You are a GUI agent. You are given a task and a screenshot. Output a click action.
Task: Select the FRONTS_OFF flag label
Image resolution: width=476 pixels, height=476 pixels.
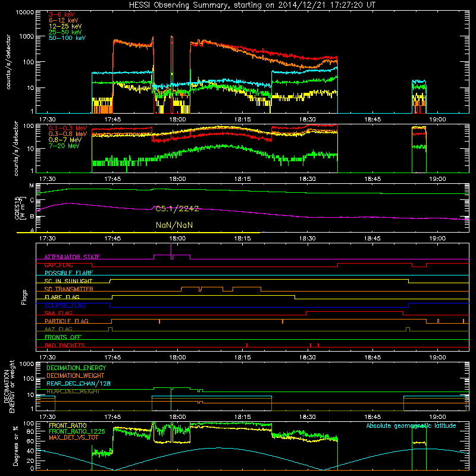click(63, 337)
